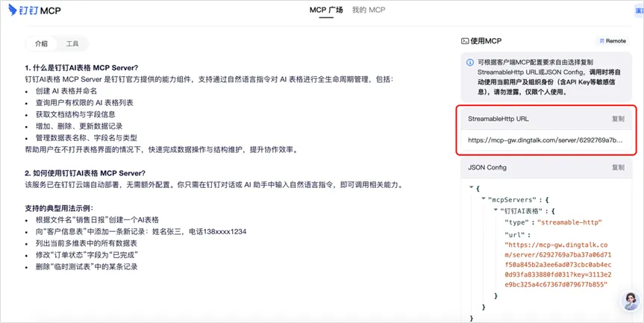Screen dimensions: 644x323
Task: Click the API Key privacy notice text
Action: 549,77
